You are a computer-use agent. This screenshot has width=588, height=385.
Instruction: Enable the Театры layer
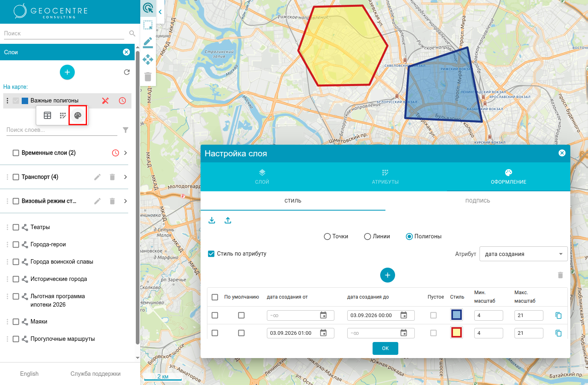coord(16,227)
